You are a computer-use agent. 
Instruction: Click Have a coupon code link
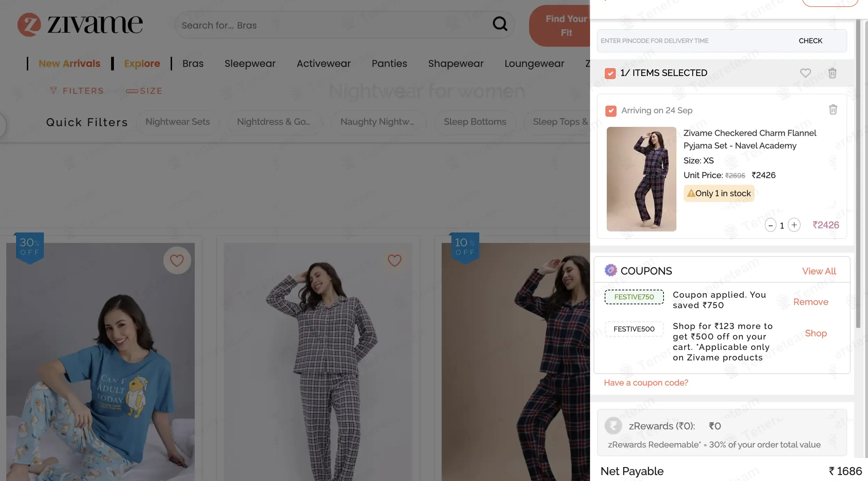coord(646,382)
